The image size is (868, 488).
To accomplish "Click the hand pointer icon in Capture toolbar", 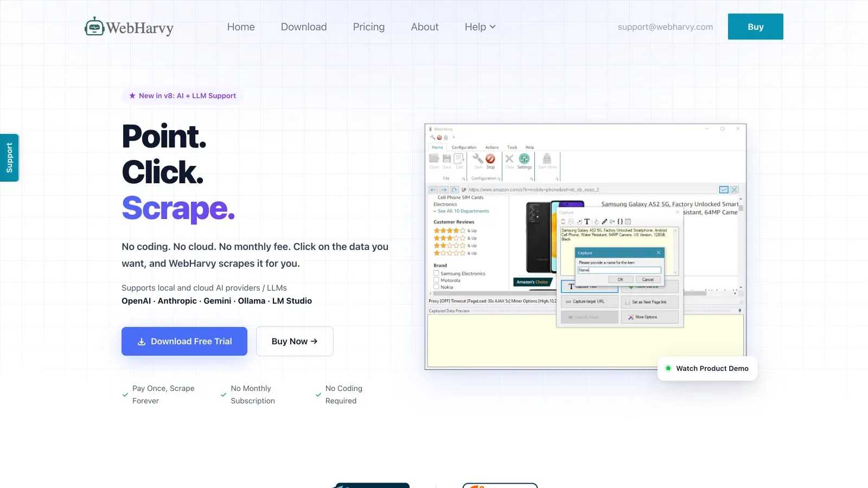I will click(596, 222).
